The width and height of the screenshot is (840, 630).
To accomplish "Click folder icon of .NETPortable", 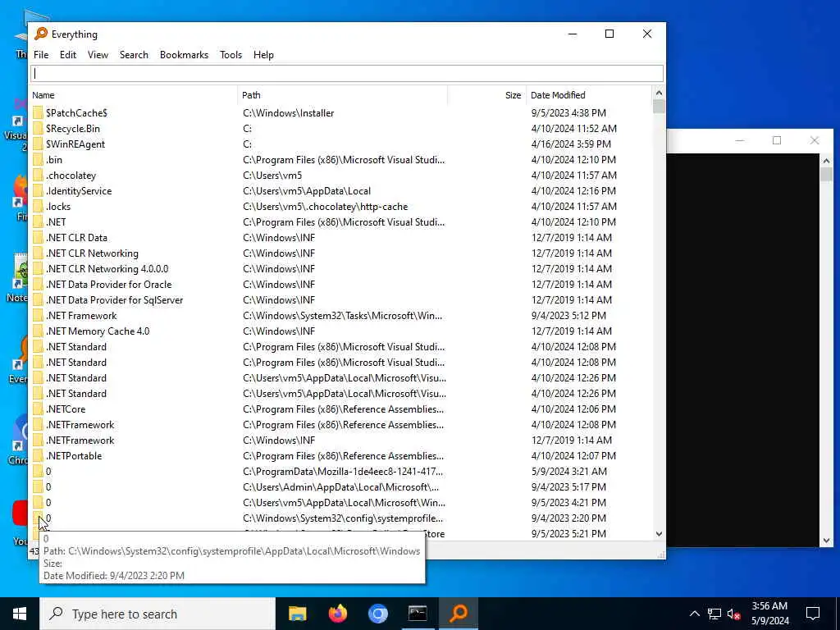I will [x=38, y=456].
